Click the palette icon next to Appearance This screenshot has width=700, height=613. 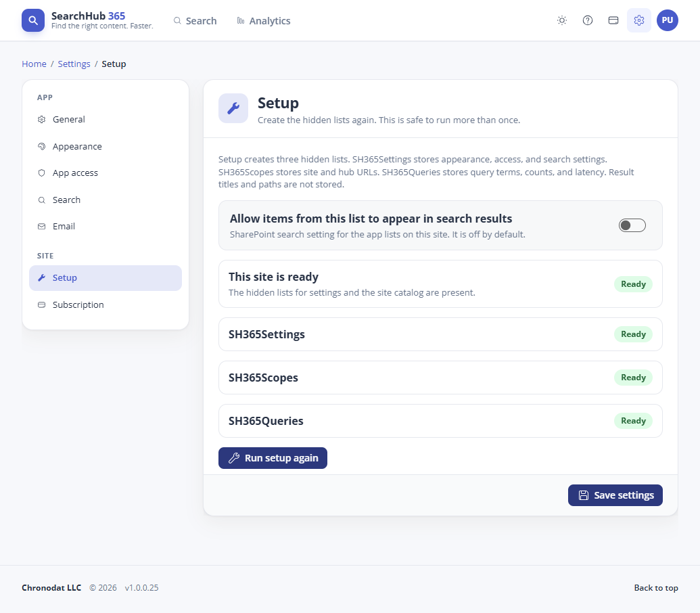click(x=41, y=146)
